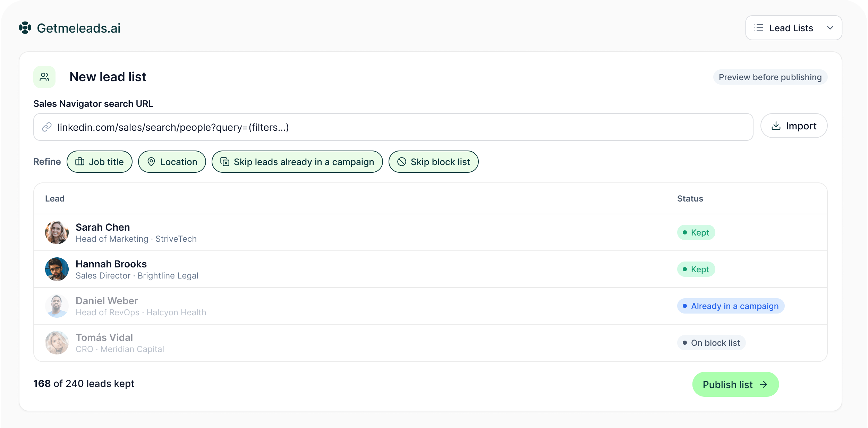Click the briefcase icon on Job title
868x428 pixels.
tap(80, 162)
